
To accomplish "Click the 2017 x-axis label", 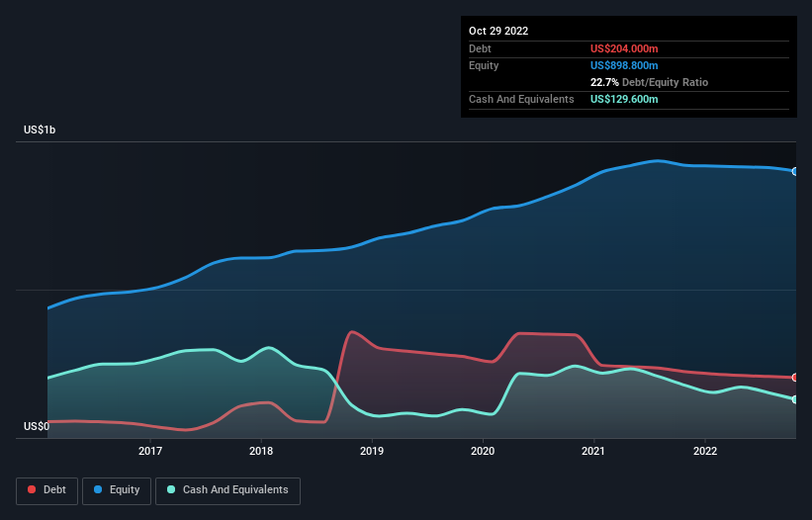I will click(x=150, y=451).
